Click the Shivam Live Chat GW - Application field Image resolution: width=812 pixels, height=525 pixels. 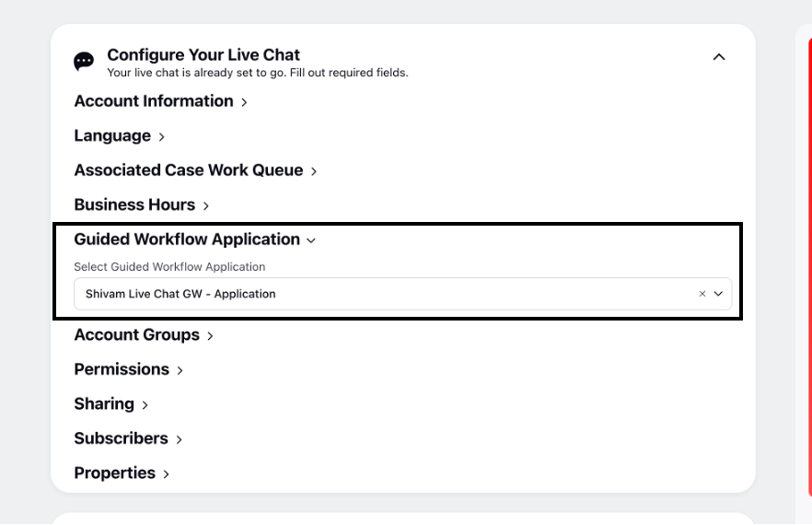pyautogui.click(x=403, y=294)
